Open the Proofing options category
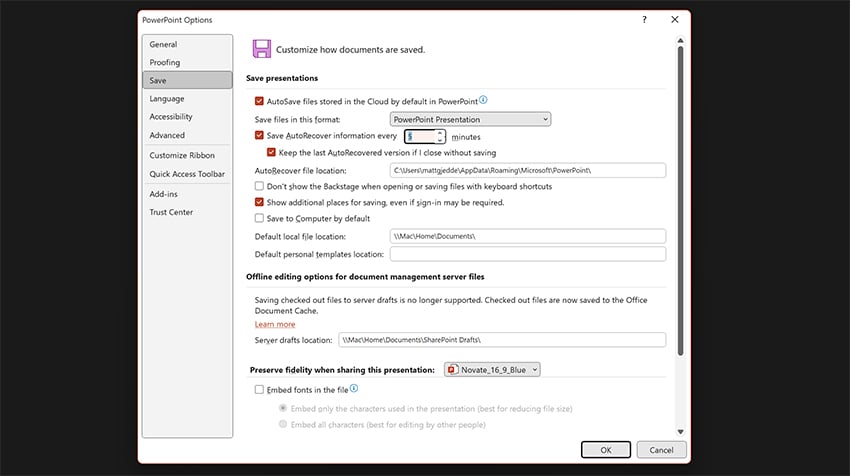Viewport: 850px width, 476px height. (x=165, y=62)
